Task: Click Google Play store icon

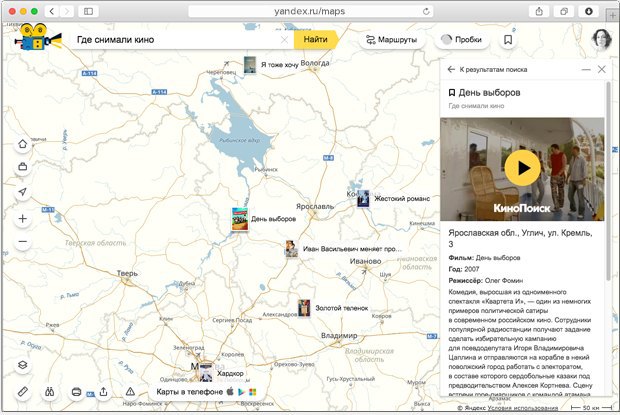Action: click(x=241, y=392)
